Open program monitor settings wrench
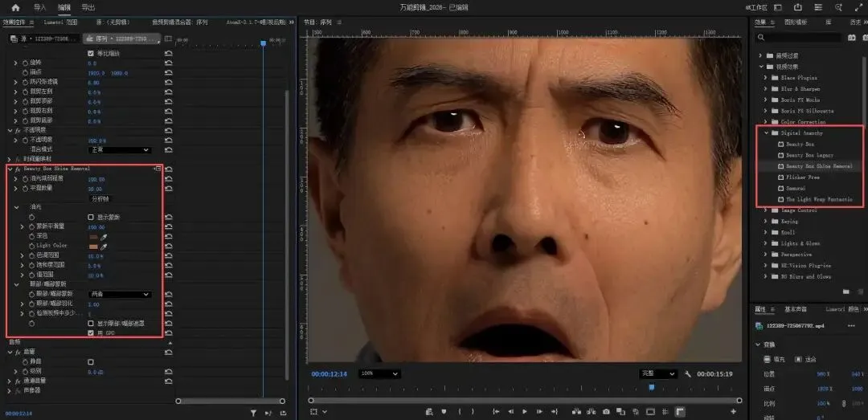 pyautogui.click(x=688, y=374)
